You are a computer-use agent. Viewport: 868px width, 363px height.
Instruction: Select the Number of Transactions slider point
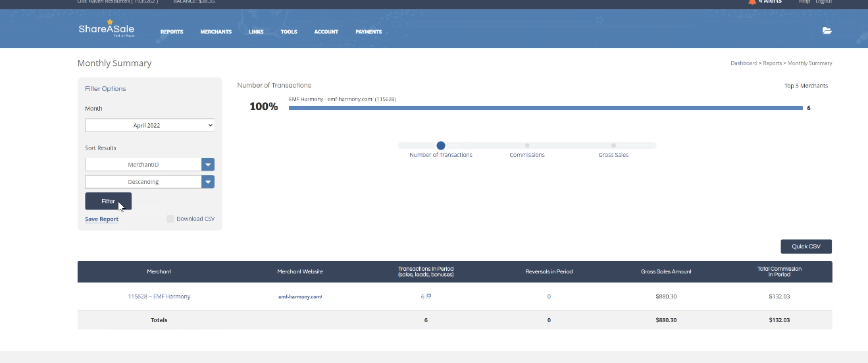coord(441,146)
